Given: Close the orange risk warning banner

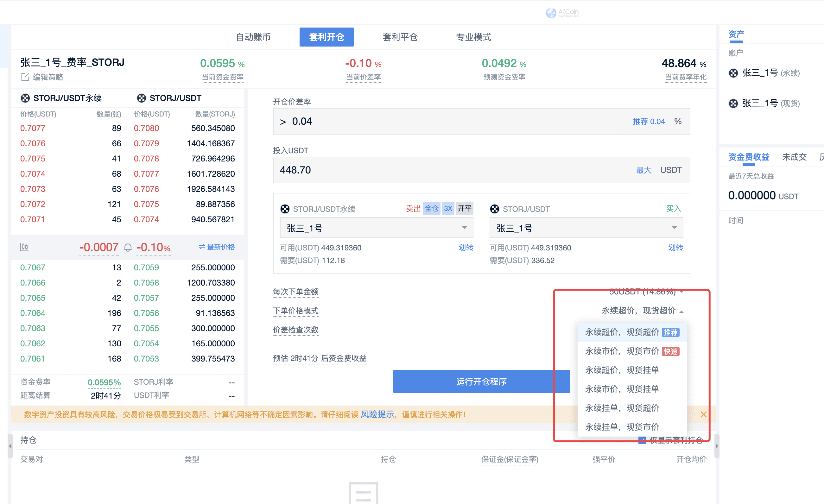Looking at the screenshot, I should click(x=704, y=414).
